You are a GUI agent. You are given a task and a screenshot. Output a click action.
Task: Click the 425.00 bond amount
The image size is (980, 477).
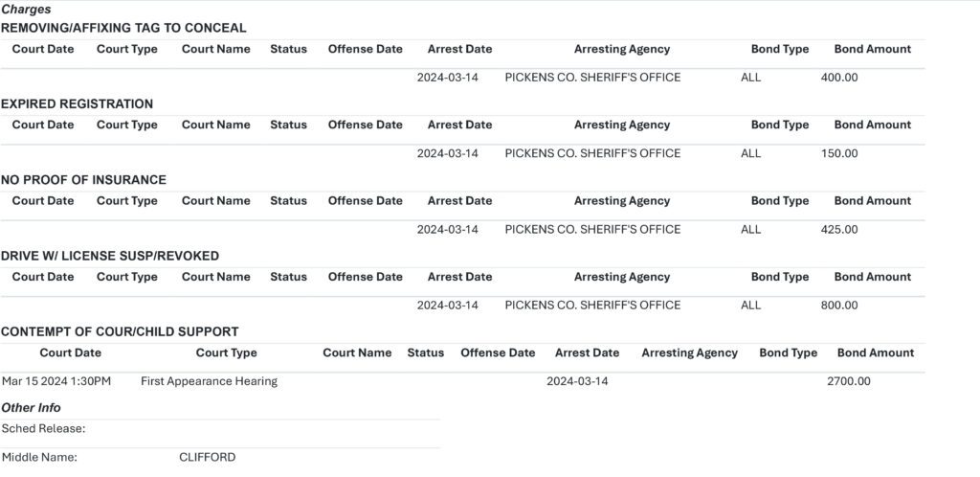[839, 230]
